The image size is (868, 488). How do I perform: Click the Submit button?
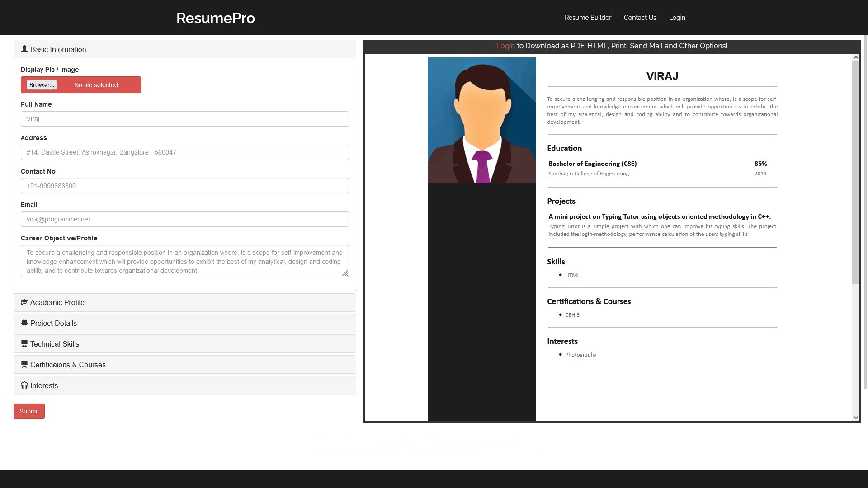[x=29, y=411]
